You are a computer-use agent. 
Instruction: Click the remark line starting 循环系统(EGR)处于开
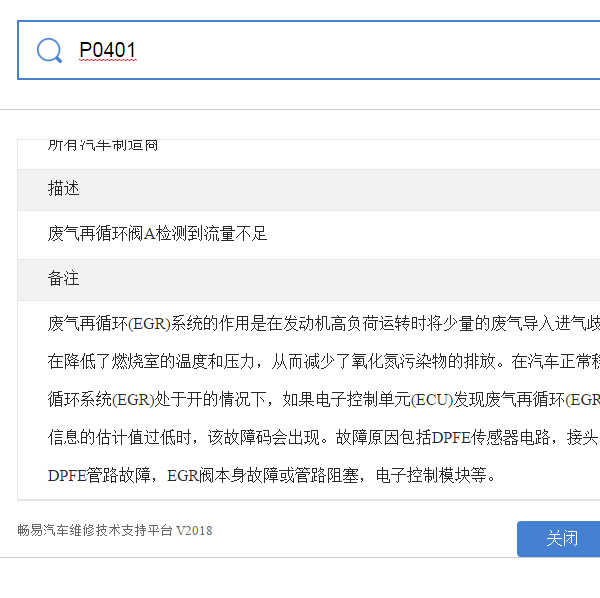(x=324, y=400)
